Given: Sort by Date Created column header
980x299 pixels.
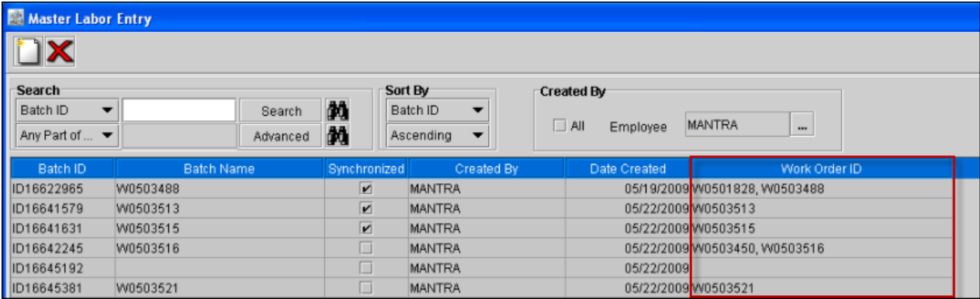Looking at the screenshot, I should tap(628, 169).
